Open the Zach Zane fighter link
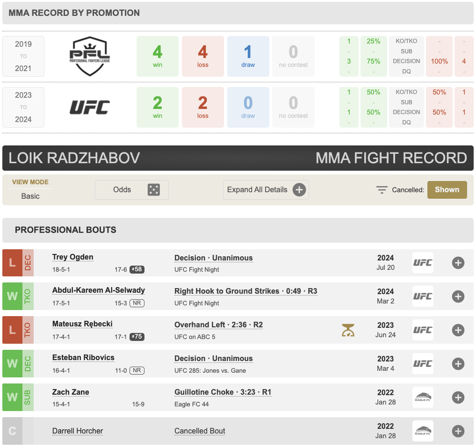The image size is (476, 448). pyautogui.click(x=71, y=392)
